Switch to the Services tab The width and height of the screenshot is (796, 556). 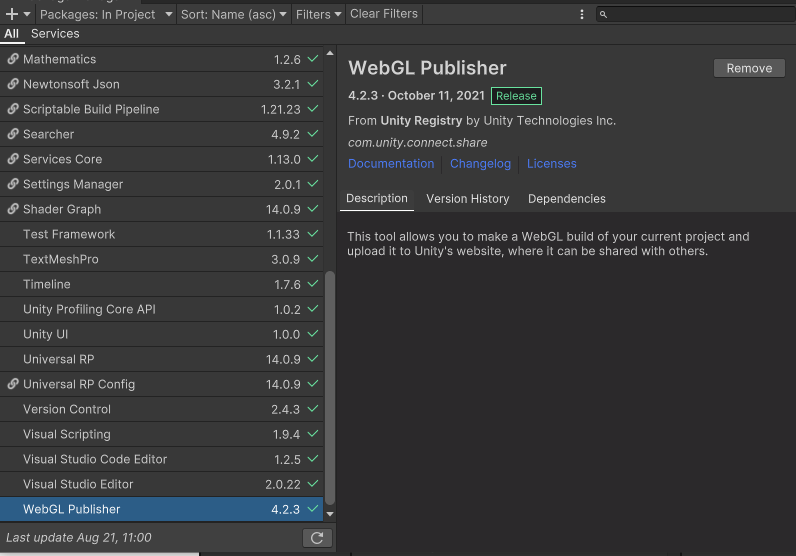point(55,34)
